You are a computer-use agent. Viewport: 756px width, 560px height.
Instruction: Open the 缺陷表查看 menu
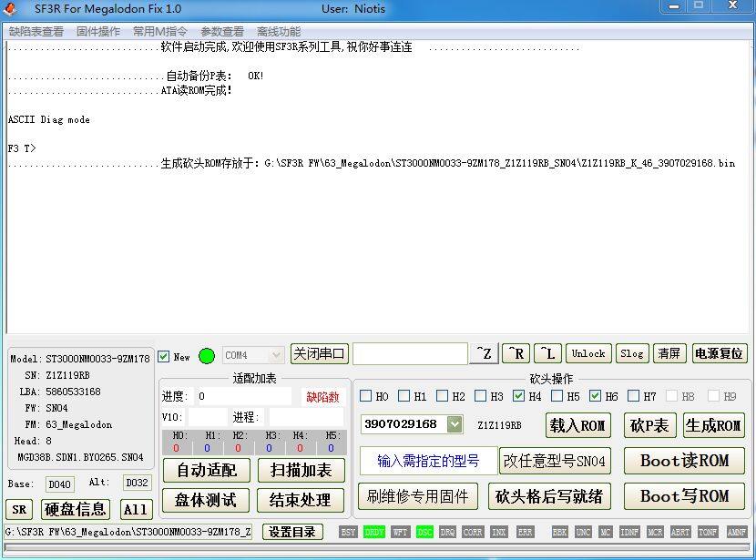(36, 31)
